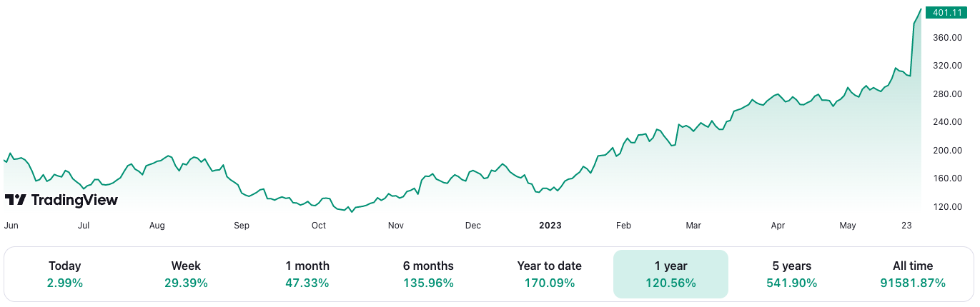This screenshot has height=307, width=980.
Task: Click the Dec marker on time axis
Action: tap(472, 226)
